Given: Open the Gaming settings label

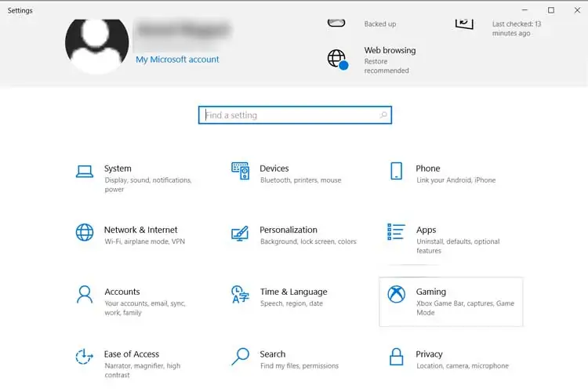Looking at the screenshot, I should point(431,292).
